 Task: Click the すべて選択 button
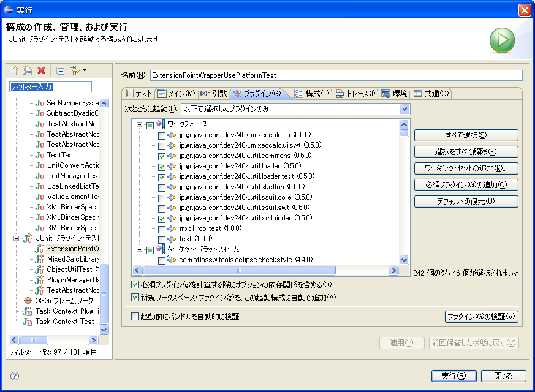pyautogui.click(x=467, y=135)
